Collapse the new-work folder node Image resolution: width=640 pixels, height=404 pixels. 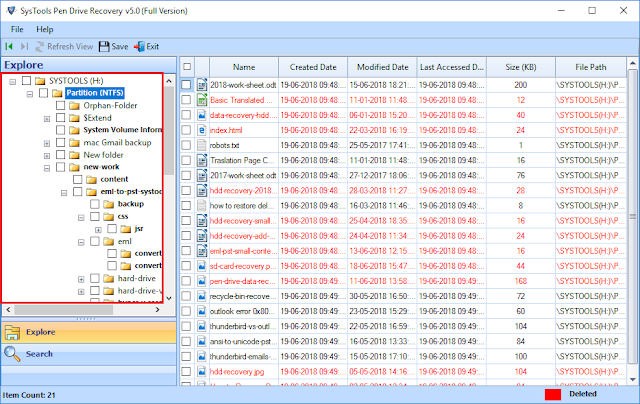[x=47, y=168]
